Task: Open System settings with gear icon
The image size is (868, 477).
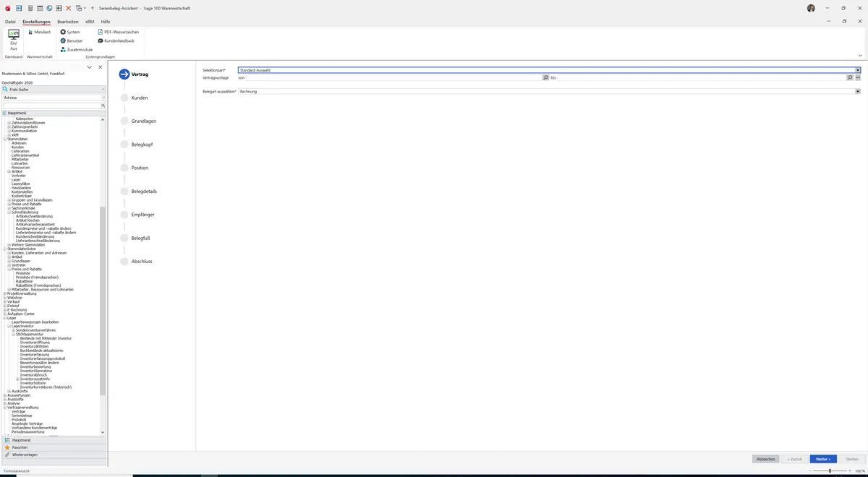Action: coord(70,32)
